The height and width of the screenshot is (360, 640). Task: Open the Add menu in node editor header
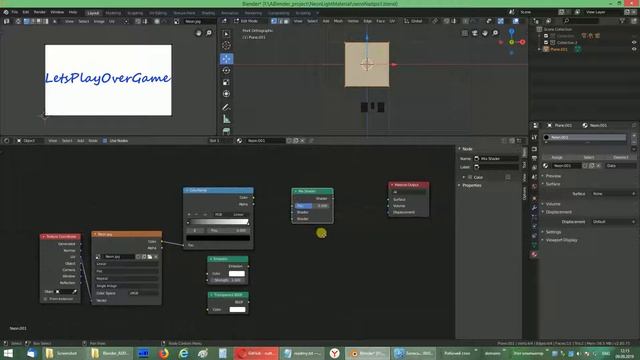coord(80,140)
